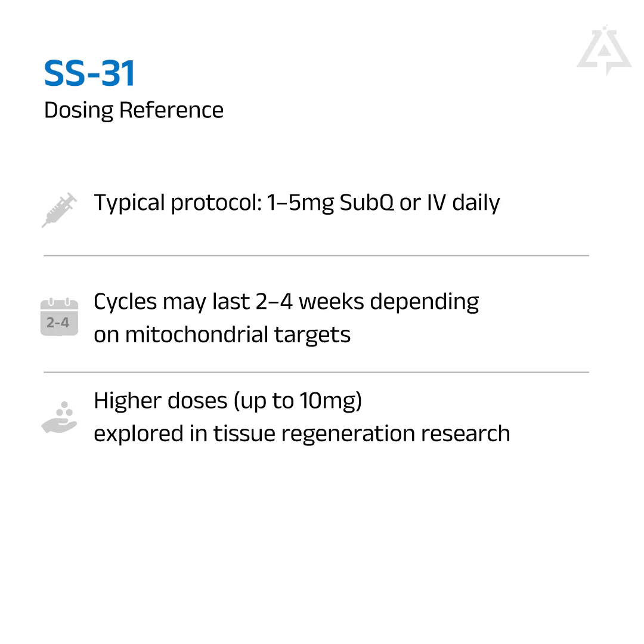Click the syringe icon
The width and height of the screenshot is (644, 644).
pyautogui.click(x=59, y=210)
